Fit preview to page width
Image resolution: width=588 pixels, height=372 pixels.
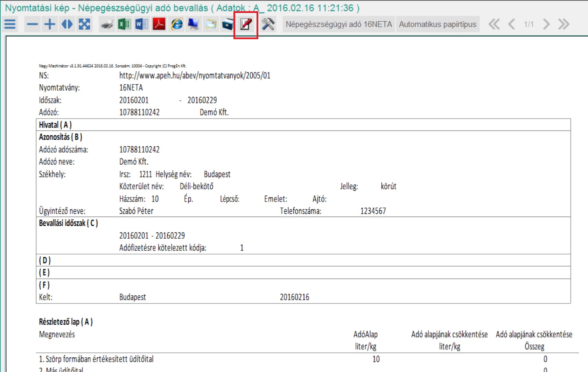(x=67, y=24)
